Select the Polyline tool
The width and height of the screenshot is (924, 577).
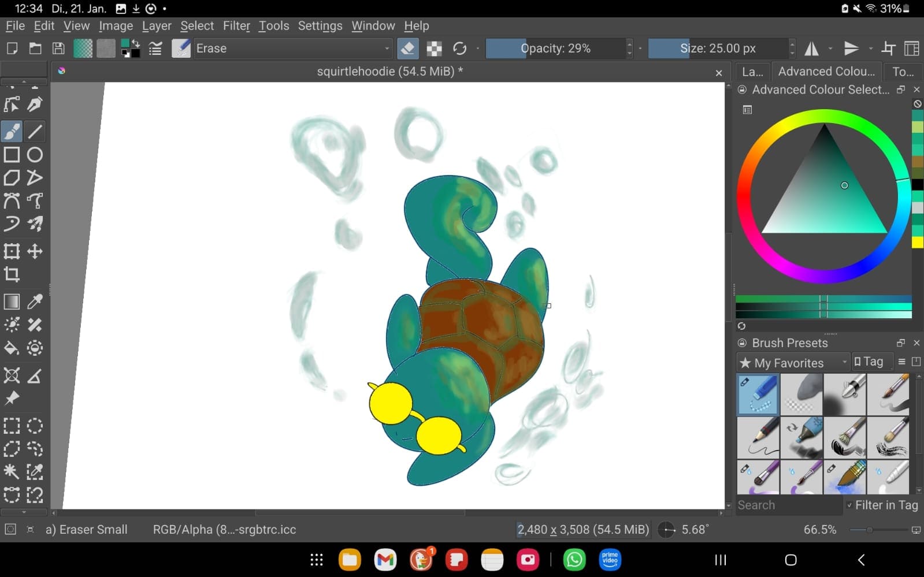[x=35, y=178]
